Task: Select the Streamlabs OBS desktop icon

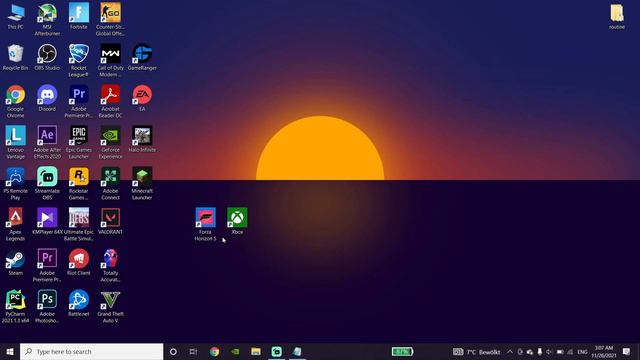Action: click(47, 184)
